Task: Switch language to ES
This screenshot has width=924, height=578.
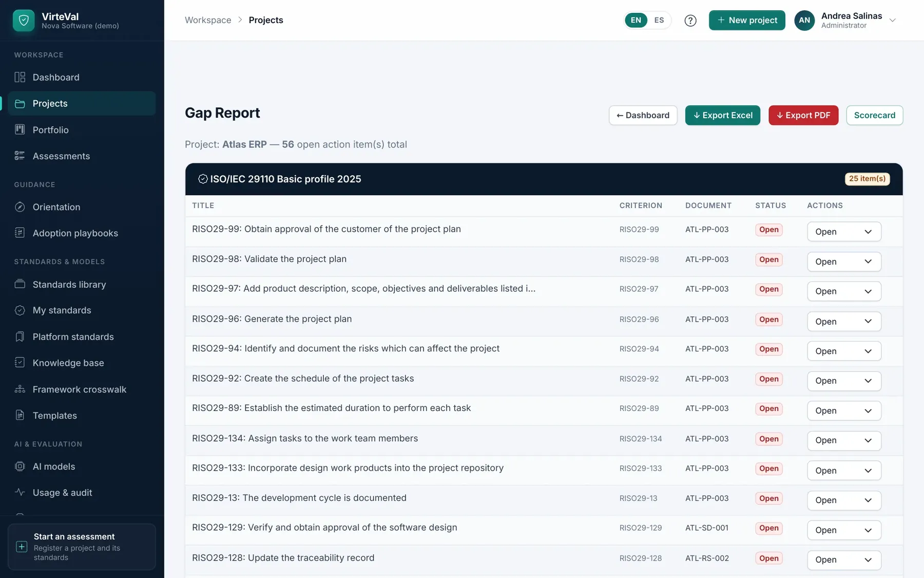Action: click(659, 21)
